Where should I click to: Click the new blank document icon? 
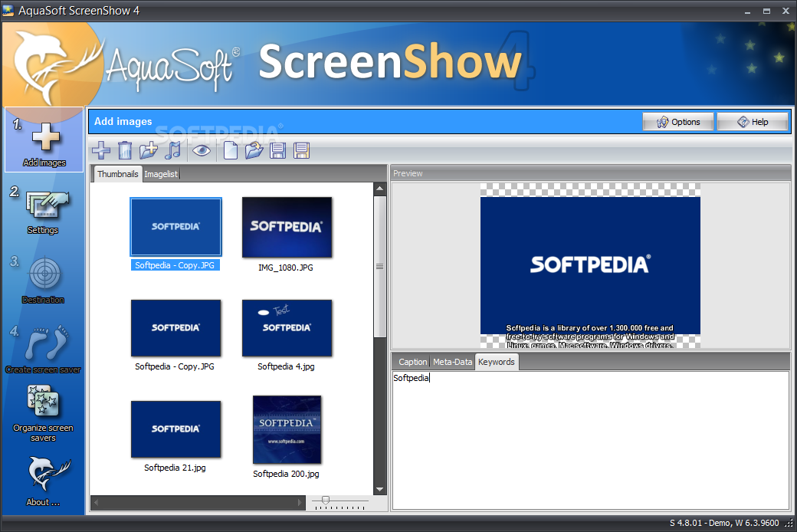(231, 150)
